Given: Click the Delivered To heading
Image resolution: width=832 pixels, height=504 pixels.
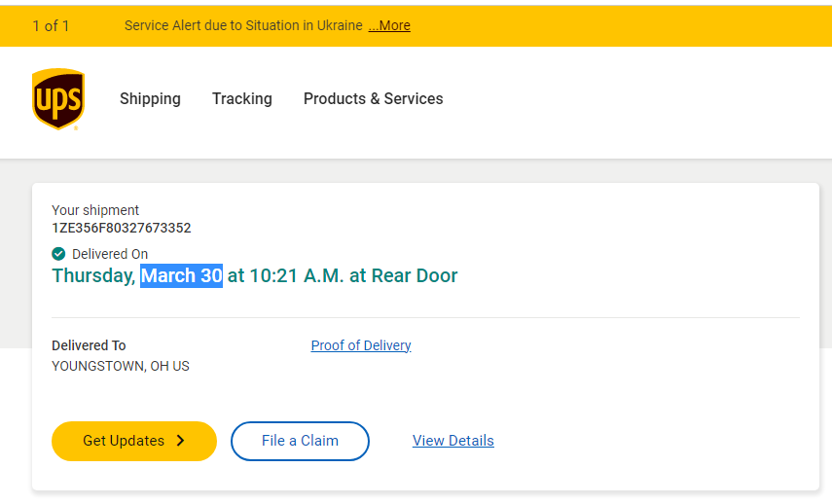Looking at the screenshot, I should pos(89,345).
